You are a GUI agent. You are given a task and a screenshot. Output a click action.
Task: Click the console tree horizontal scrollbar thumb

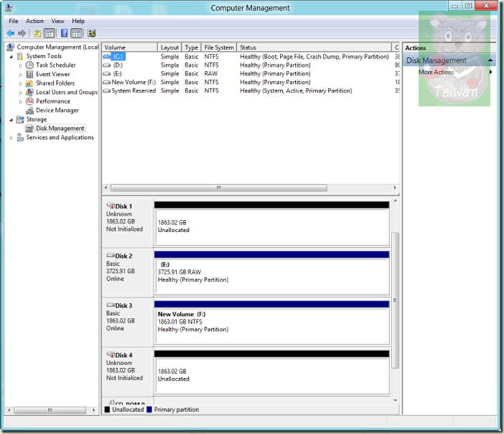coord(50,410)
